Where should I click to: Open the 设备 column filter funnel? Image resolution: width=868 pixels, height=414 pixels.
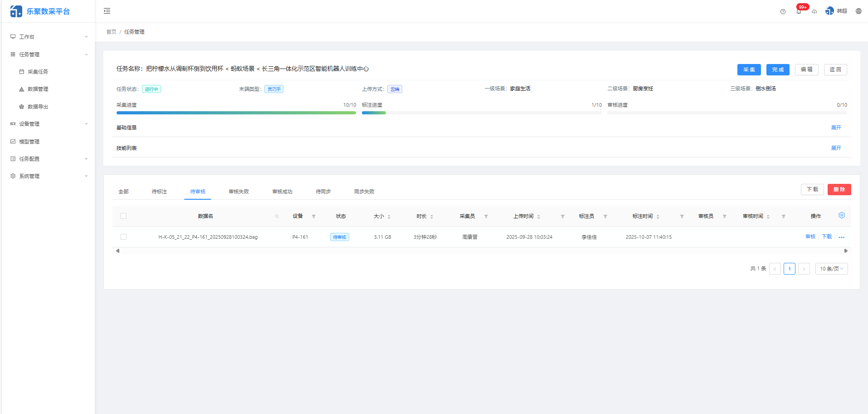313,217
